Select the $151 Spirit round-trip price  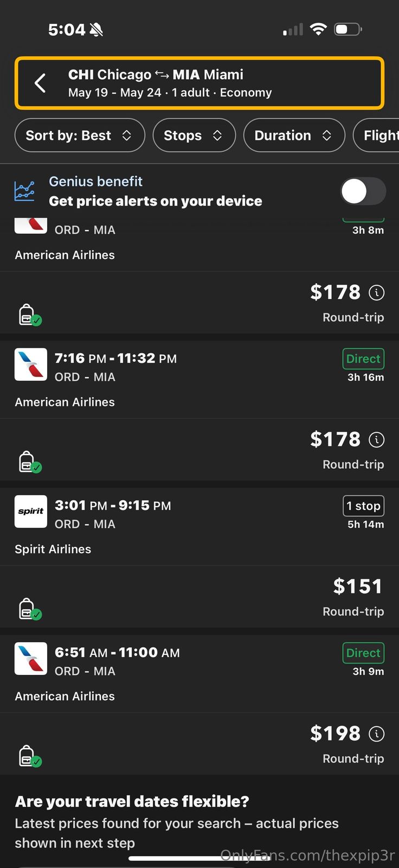pyautogui.click(x=357, y=587)
